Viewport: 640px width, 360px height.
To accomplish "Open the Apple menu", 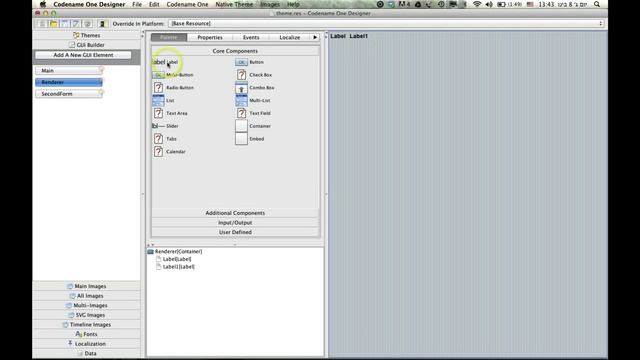I will click(43, 4).
